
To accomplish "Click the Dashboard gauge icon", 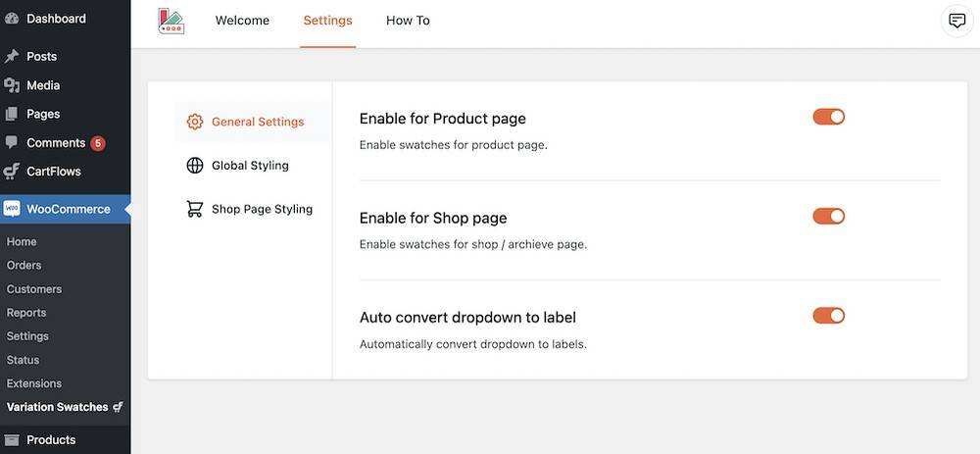I will coord(12,19).
